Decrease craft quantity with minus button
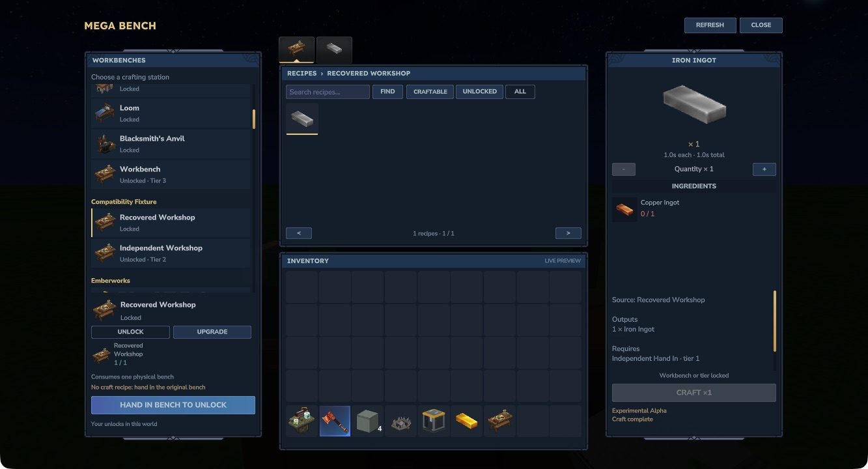Image resolution: width=868 pixels, height=469 pixels. pos(624,169)
